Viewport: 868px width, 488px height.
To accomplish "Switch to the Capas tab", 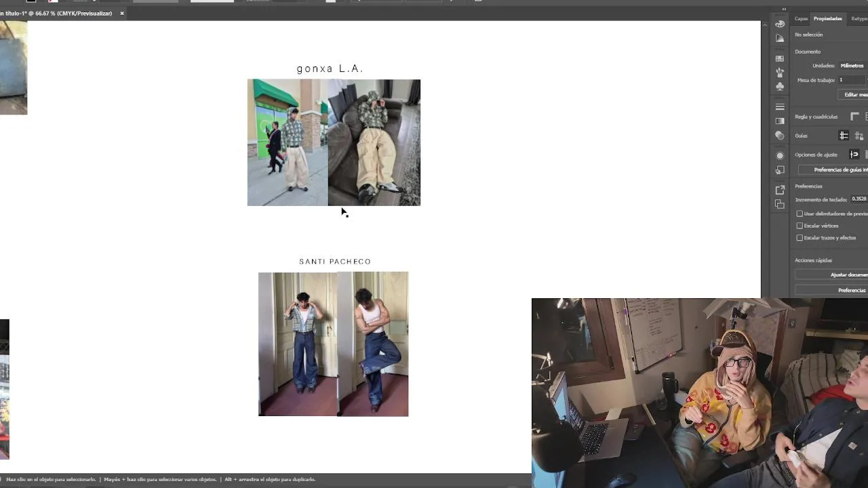I will coord(801,18).
